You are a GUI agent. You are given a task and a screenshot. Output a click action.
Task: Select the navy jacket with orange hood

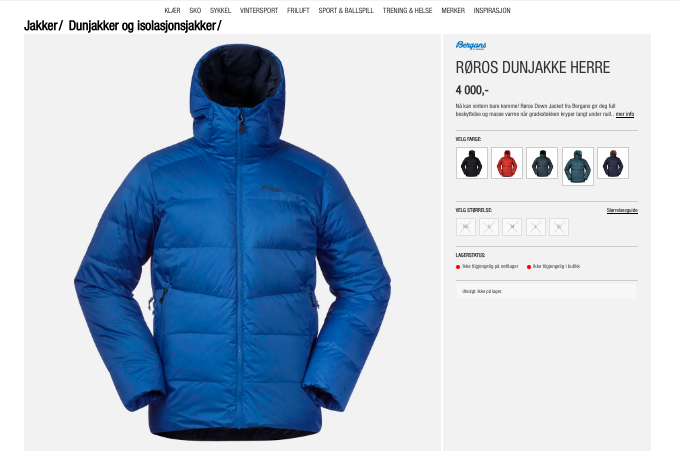[613, 163]
